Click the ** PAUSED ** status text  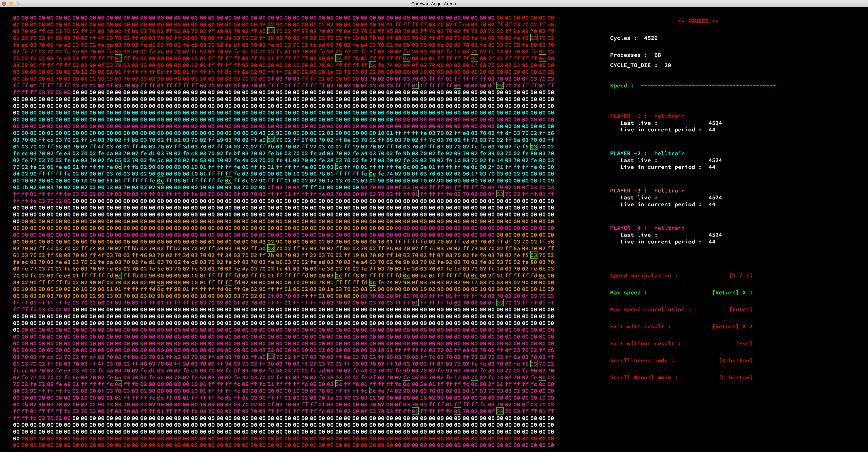(698, 21)
